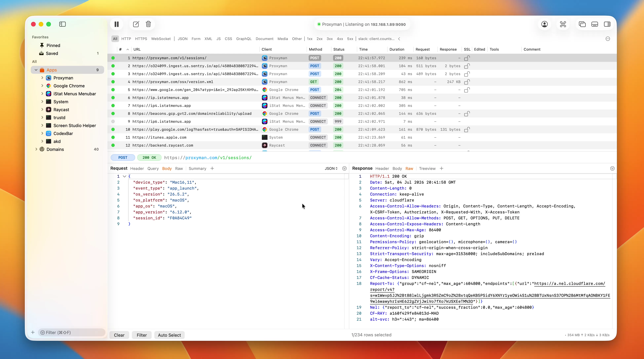
Task: Toggle the GraphQL filter
Action: 244,39
